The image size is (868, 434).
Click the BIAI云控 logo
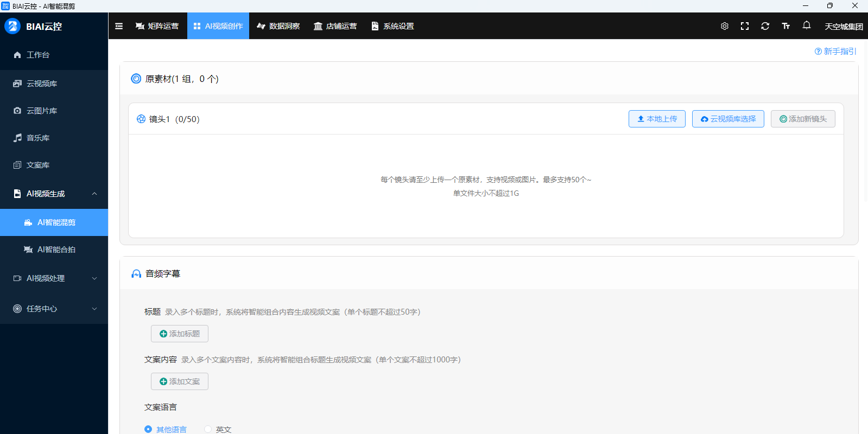(34, 27)
